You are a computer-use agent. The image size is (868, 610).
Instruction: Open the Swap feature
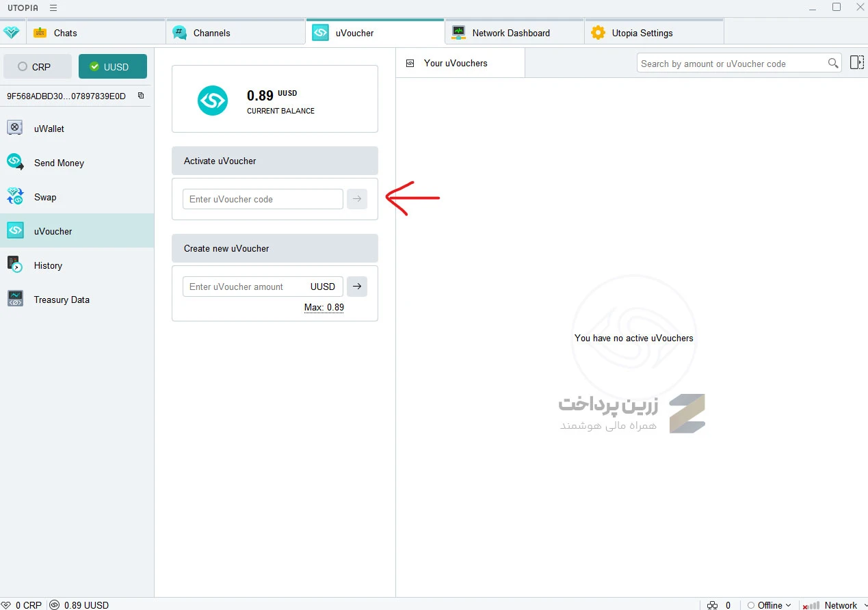[x=46, y=197]
